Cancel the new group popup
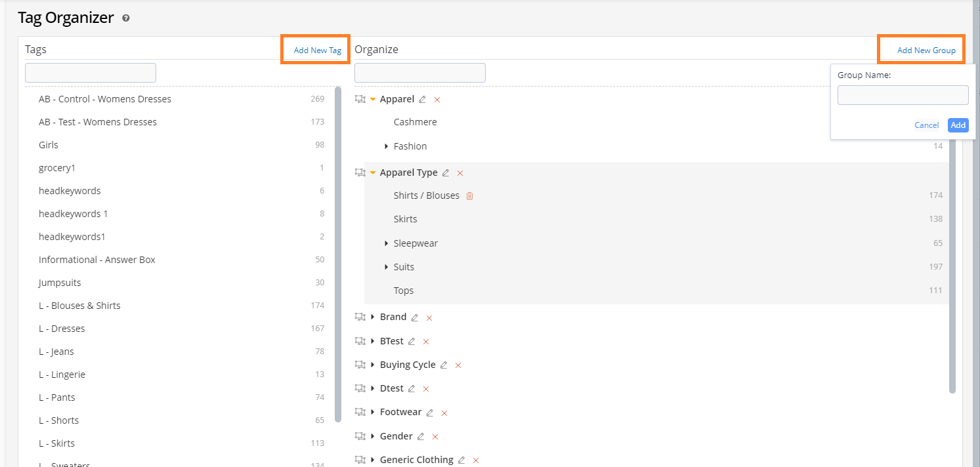This screenshot has width=980, height=467. pos(926,125)
